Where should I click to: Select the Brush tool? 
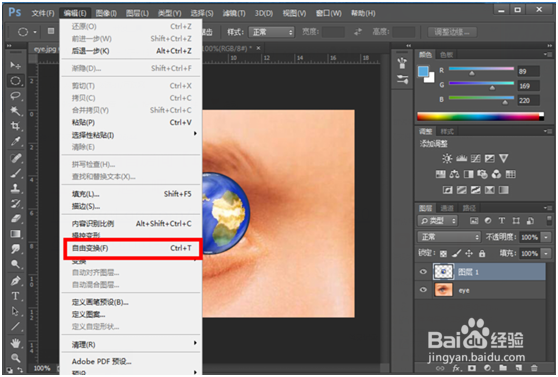pos(15,173)
